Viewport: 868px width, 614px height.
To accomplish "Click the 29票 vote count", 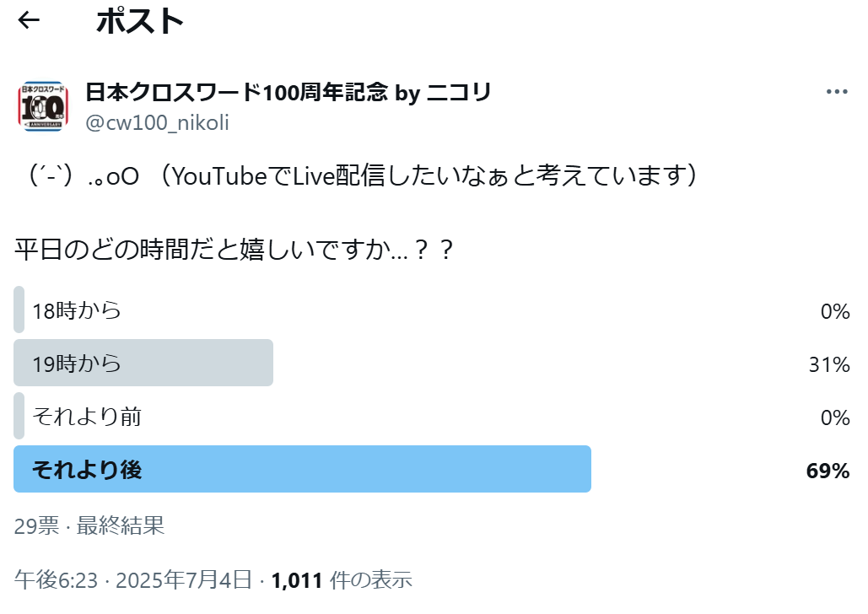I will click(36, 526).
